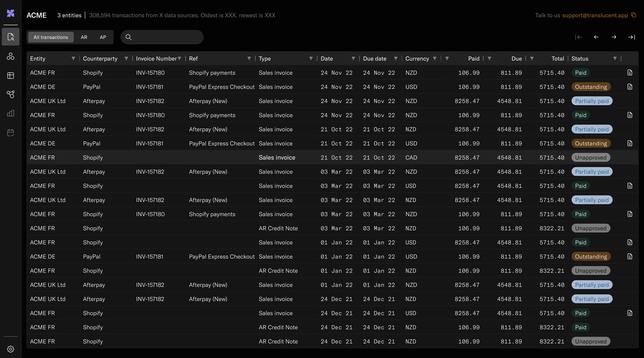This screenshot has height=358, width=644.
Task: Click CAD currency cell
Action: point(411,157)
